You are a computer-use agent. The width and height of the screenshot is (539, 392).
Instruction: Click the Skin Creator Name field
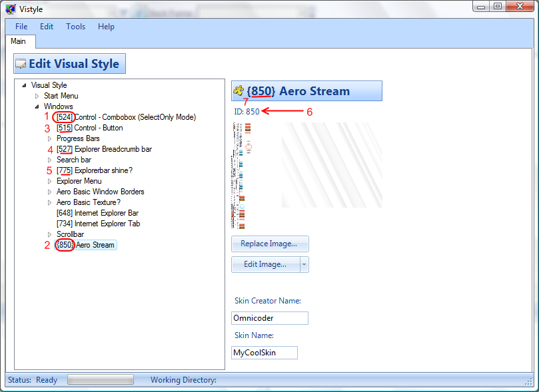coord(269,318)
